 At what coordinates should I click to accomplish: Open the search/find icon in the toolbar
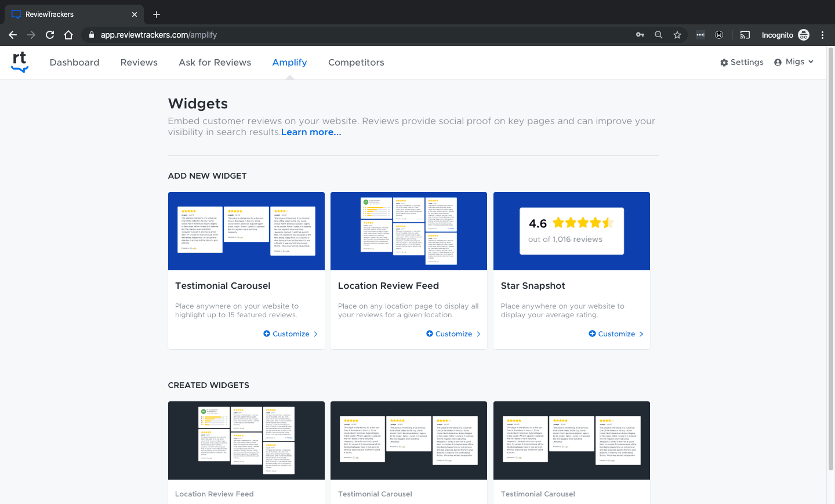pyautogui.click(x=659, y=35)
